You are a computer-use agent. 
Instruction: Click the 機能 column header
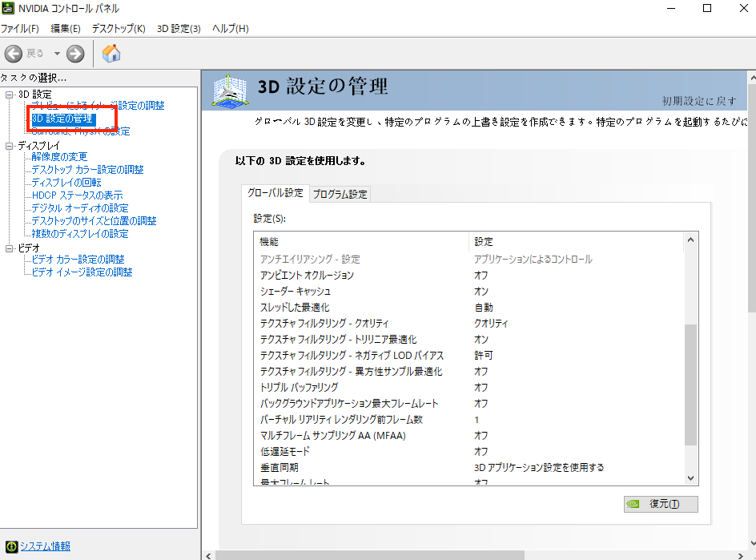361,242
